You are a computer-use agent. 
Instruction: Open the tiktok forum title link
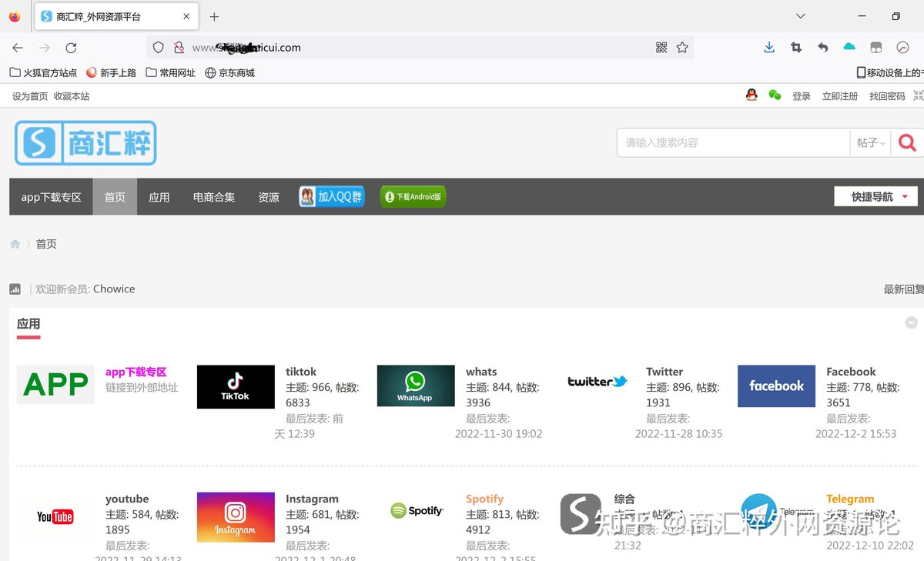click(301, 372)
